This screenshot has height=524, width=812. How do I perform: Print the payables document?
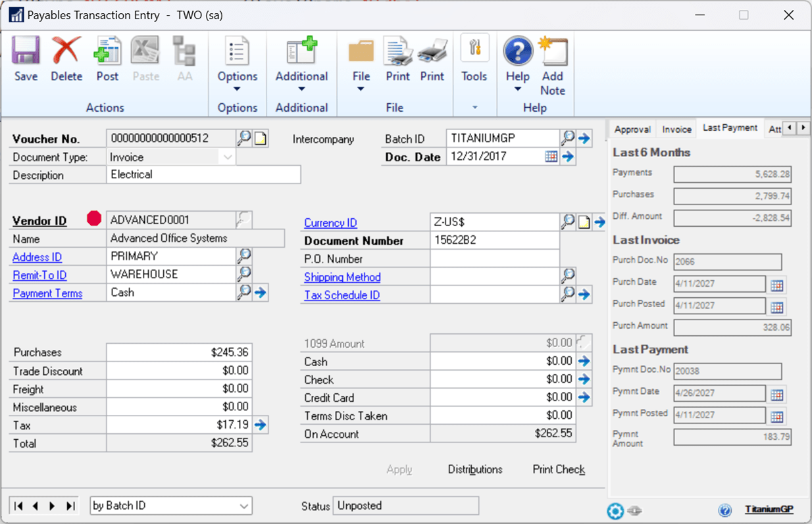tap(397, 59)
